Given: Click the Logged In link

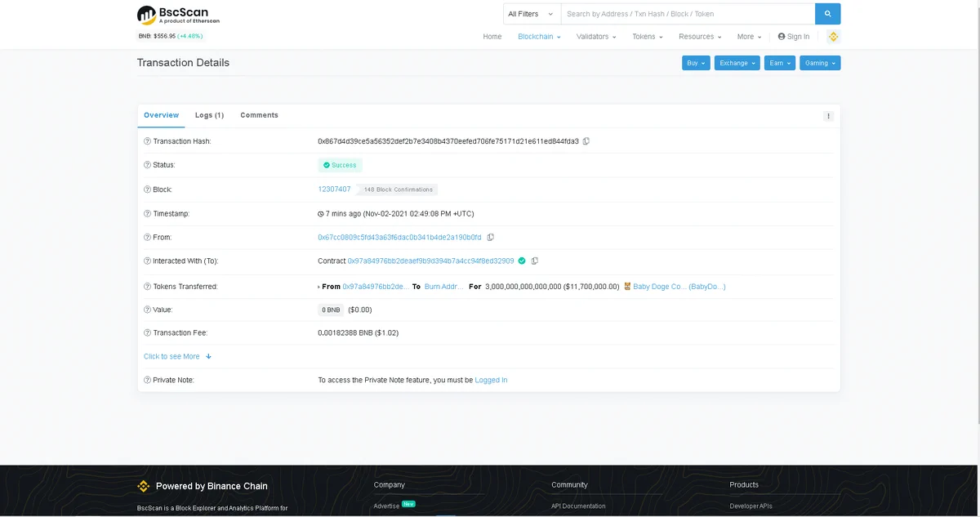Looking at the screenshot, I should point(491,381).
